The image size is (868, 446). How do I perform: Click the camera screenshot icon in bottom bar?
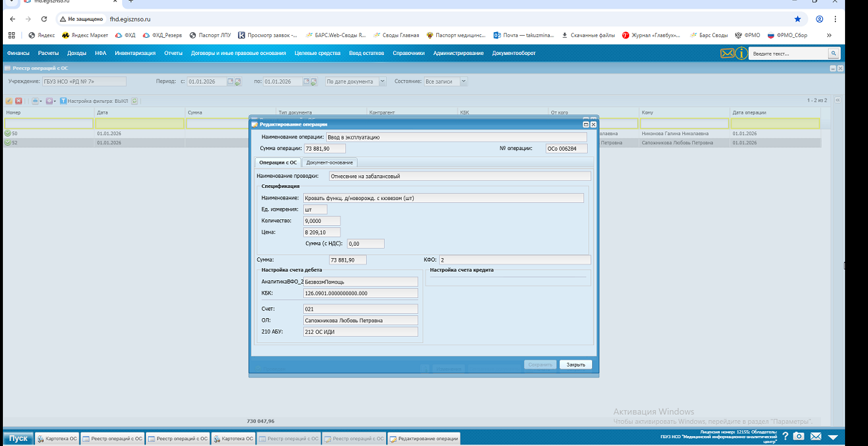799,437
